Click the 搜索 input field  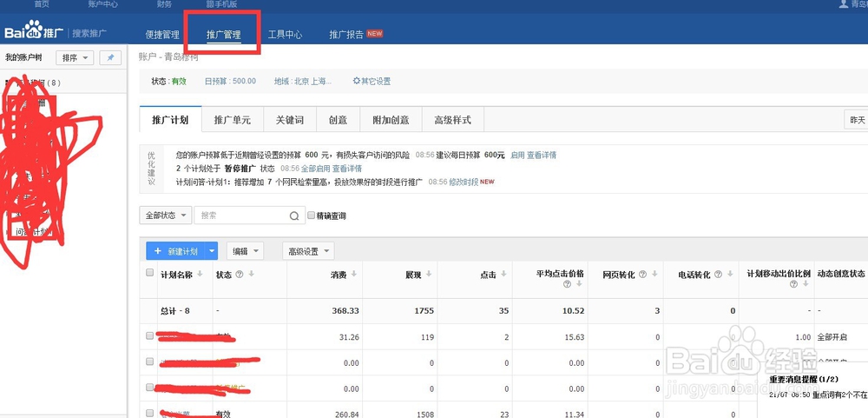[x=250, y=216]
